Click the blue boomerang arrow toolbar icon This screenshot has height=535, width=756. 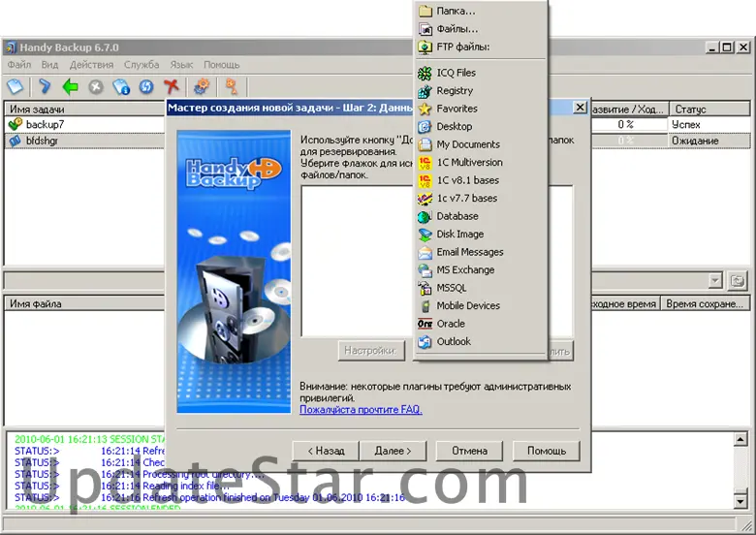pos(45,87)
